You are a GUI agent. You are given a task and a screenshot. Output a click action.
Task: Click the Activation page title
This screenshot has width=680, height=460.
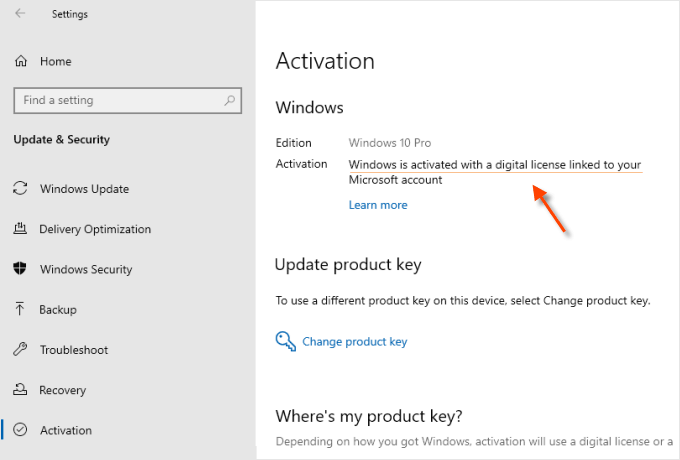pyautogui.click(x=325, y=61)
